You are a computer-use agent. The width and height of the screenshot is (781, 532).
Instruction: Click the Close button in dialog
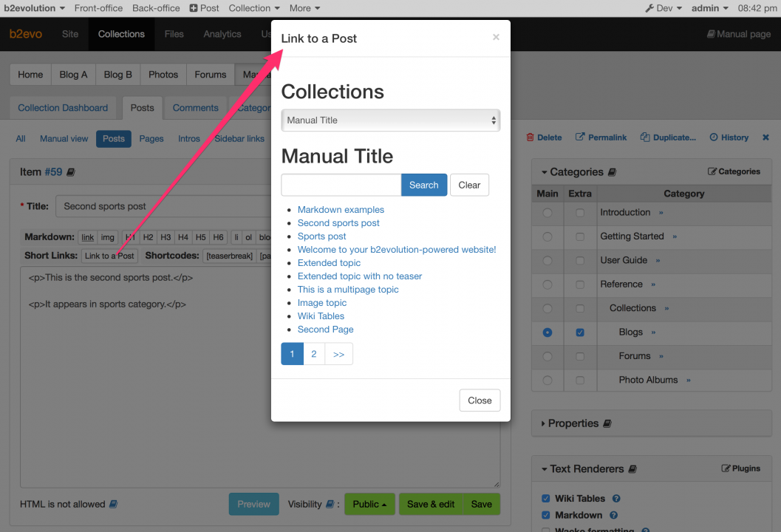tap(480, 400)
